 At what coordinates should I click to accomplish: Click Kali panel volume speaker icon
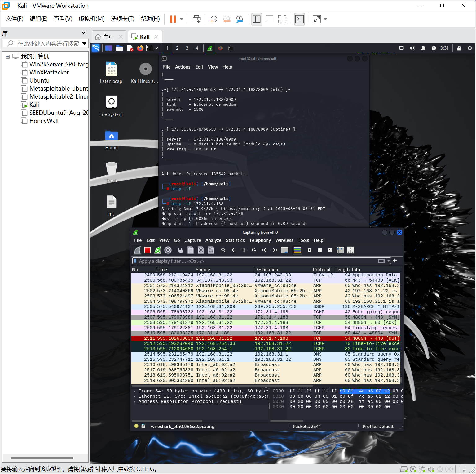[x=412, y=48]
